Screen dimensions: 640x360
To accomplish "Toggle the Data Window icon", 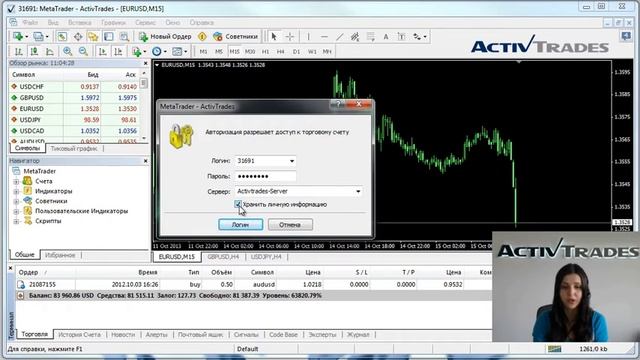I will (x=78, y=37).
